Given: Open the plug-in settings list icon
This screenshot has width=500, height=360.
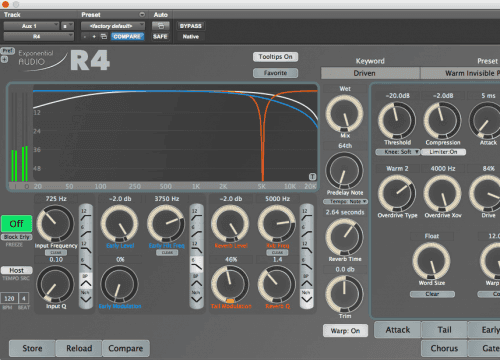Looking at the screenshot, I should click(104, 37).
